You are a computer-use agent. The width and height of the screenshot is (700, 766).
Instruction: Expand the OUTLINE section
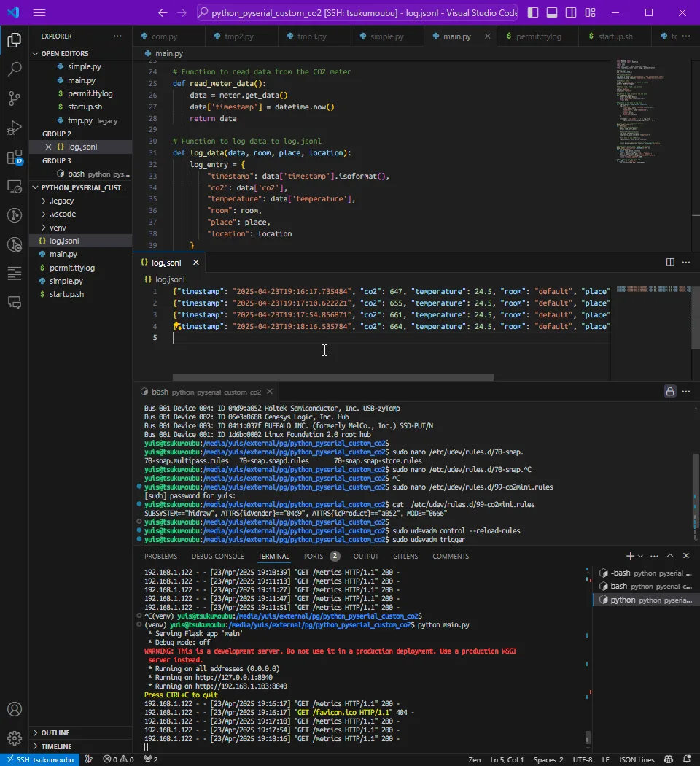55,732
